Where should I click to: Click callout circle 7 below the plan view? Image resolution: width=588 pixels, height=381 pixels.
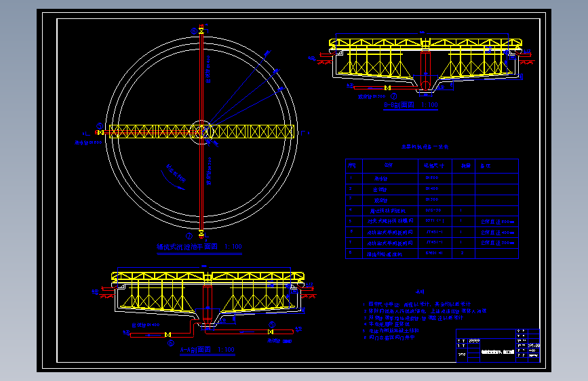point(189,236)
